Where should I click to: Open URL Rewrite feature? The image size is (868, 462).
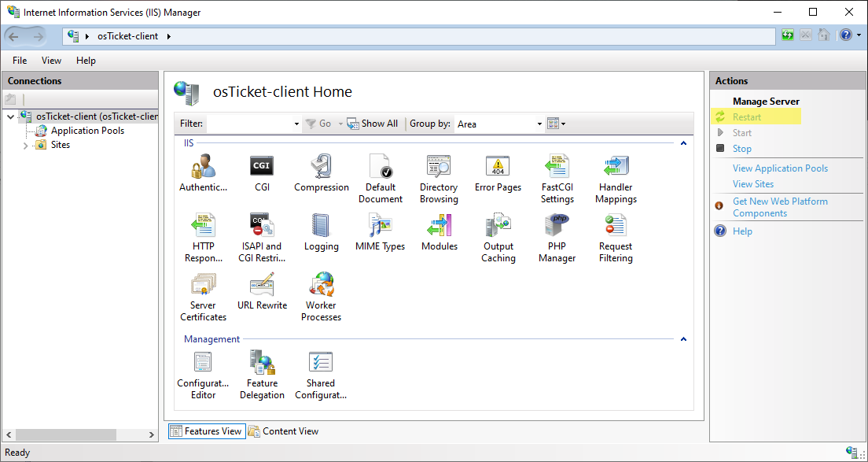click(x=262, y=291)
